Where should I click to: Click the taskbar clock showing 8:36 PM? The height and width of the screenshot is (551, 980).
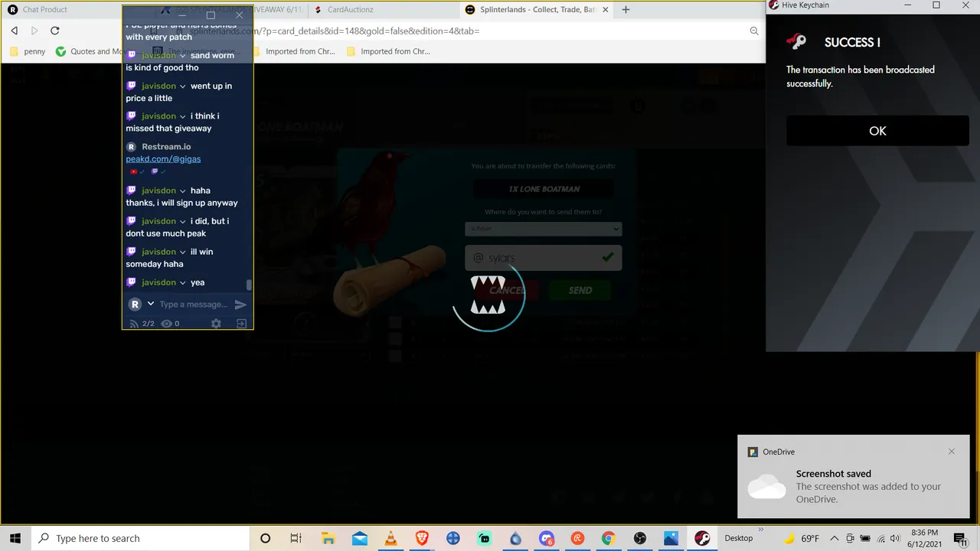pos(925,538)
